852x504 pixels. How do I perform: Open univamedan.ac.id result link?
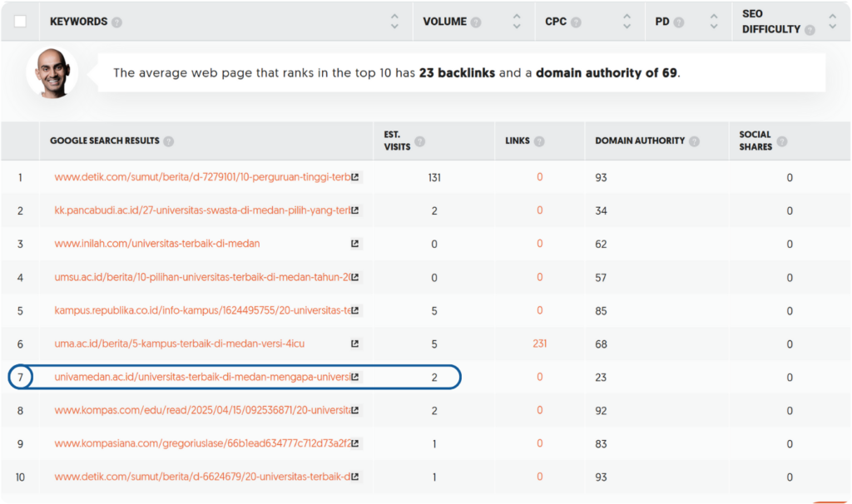click(x=202, y=377)
